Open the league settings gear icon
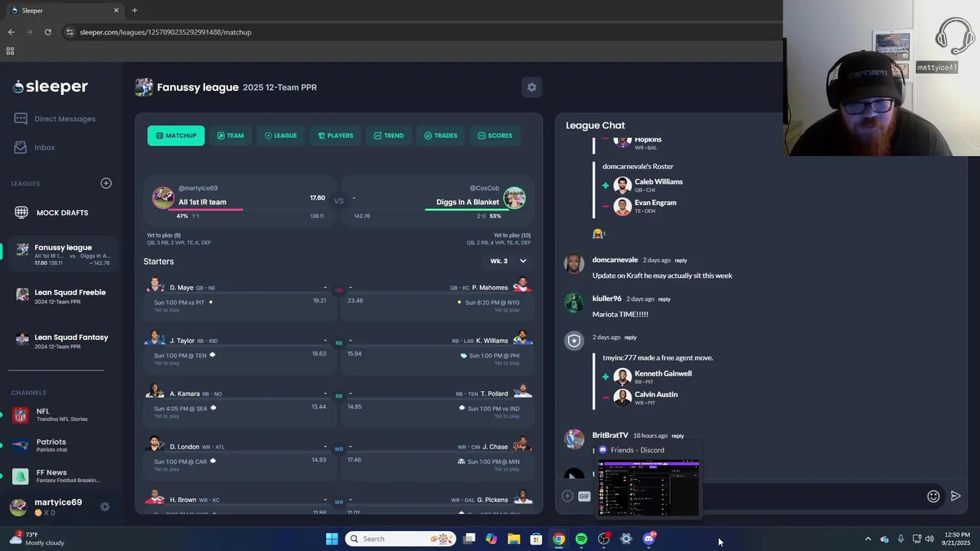Screen dimensions: 980x551 [x=531, y=87]
